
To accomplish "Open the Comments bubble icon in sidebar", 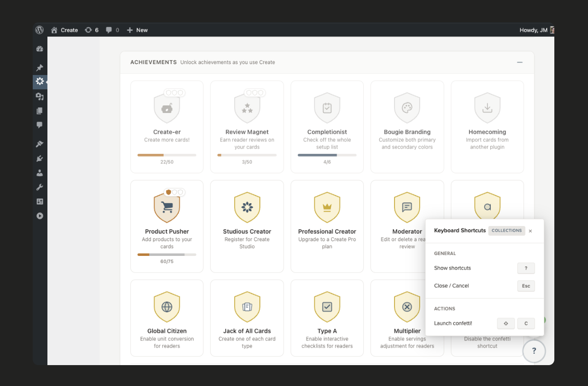I will [40, 124].
